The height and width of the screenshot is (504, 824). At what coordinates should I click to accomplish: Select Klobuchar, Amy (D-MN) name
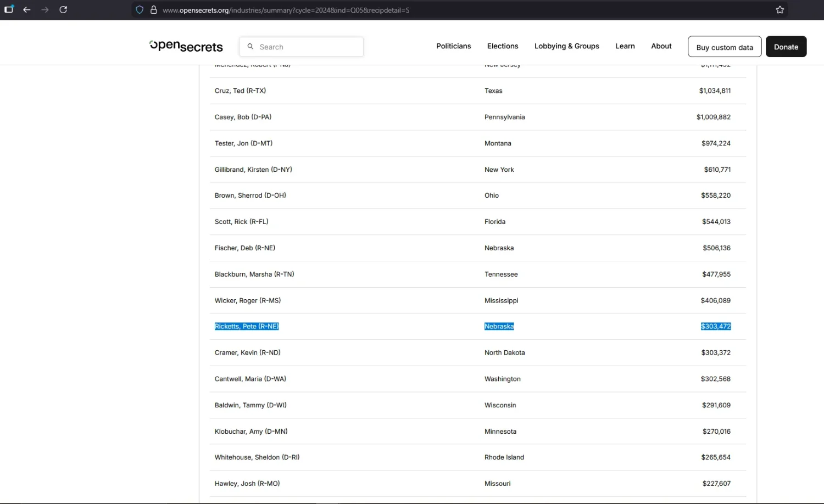click(x=251, y=432)
